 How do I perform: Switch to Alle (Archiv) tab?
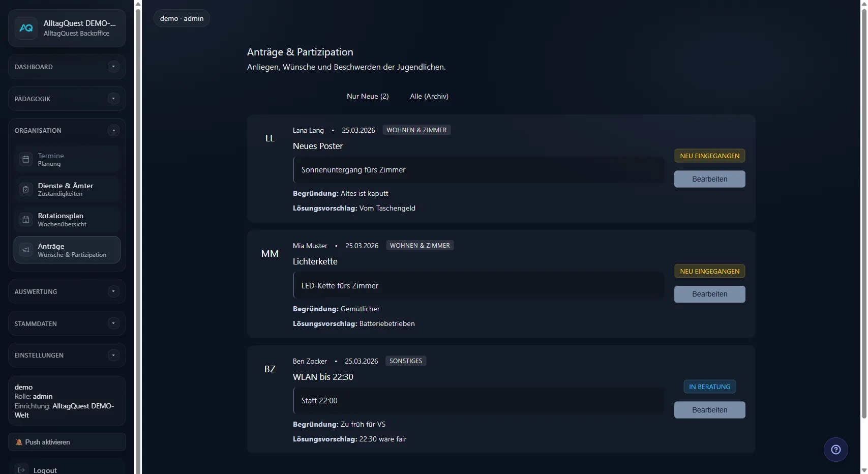pos(429,96)
